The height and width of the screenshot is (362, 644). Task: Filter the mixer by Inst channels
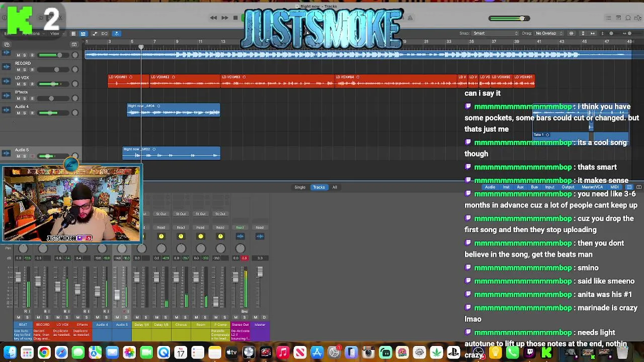[506, 187]
